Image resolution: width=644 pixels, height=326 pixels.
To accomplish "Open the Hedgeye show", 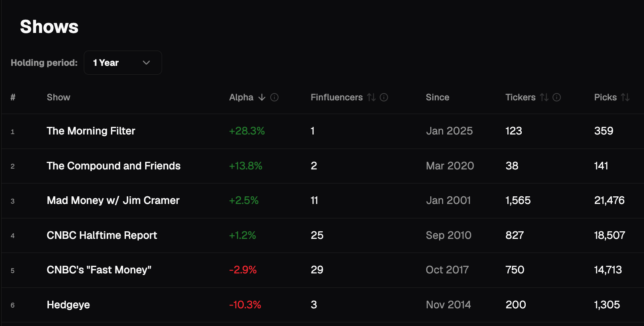I will [x=68, y=305].
